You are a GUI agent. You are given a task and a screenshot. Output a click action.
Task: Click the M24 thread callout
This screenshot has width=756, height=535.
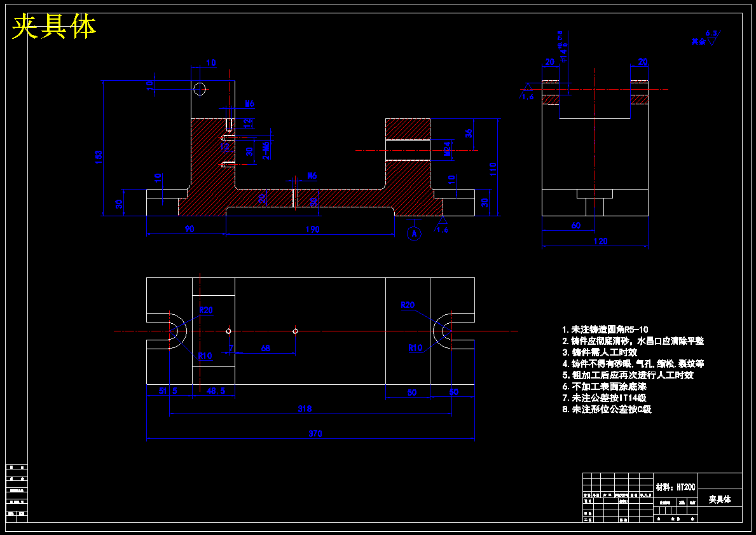[x=447, y=148]
